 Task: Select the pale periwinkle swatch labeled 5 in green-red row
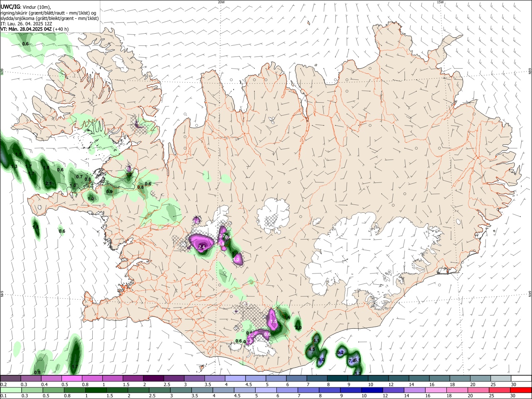point(266,390)
